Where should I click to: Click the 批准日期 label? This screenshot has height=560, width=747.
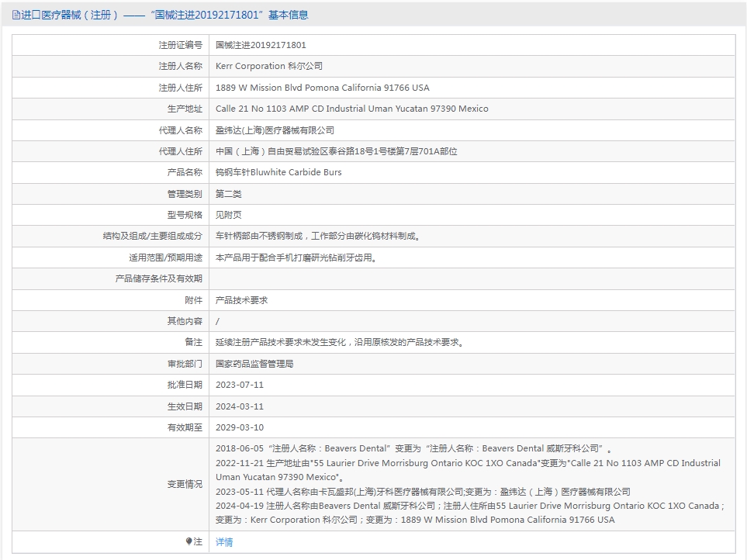185,385
